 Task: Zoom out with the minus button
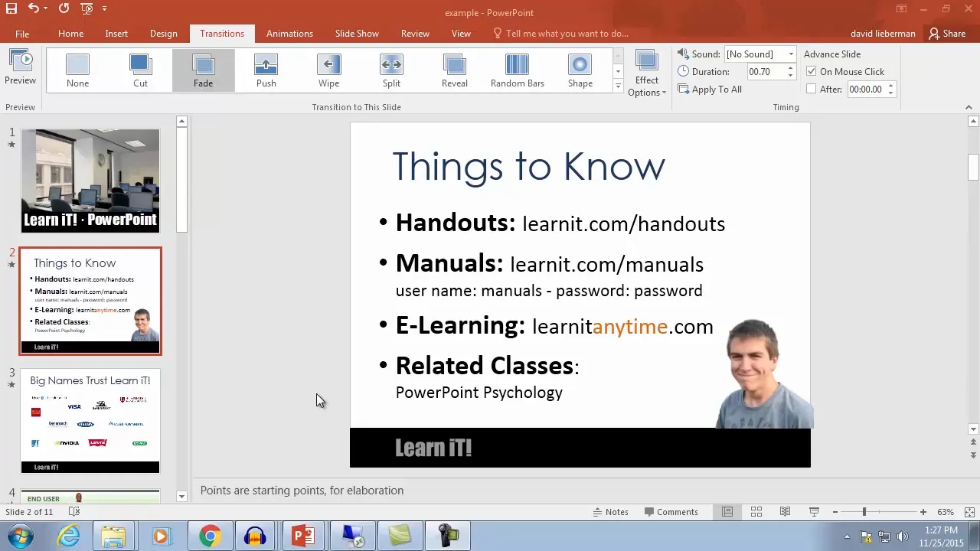pyautogui.click(x=835, y=512)
